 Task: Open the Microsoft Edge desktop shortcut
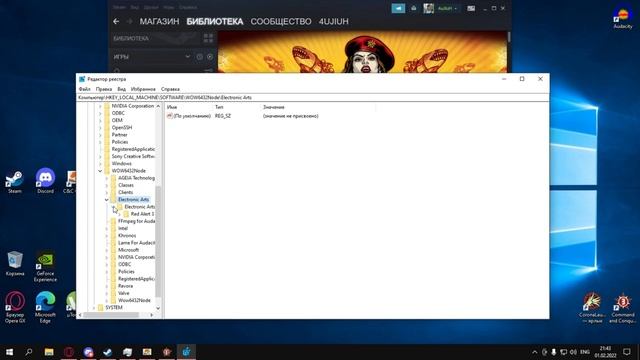click(45, 308)
